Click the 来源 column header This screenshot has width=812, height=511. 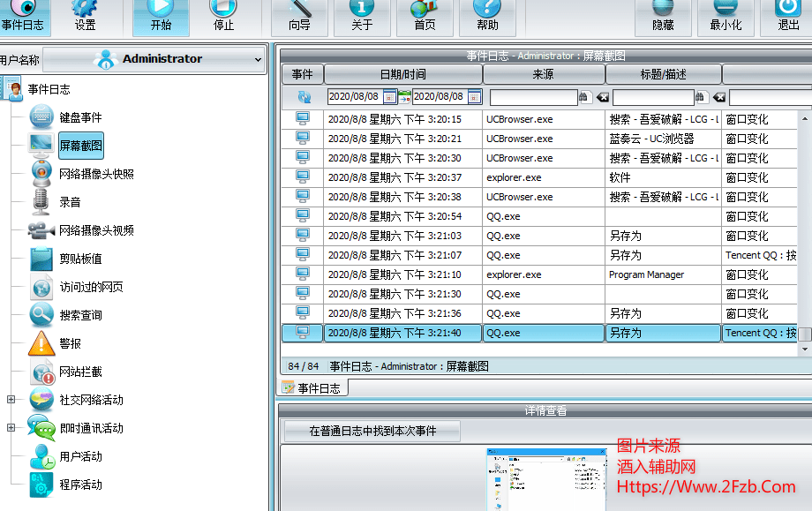(544, 74)
